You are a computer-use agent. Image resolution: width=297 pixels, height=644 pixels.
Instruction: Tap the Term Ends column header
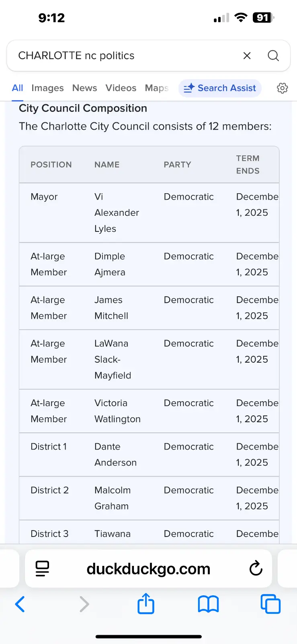tap(248, 165)
